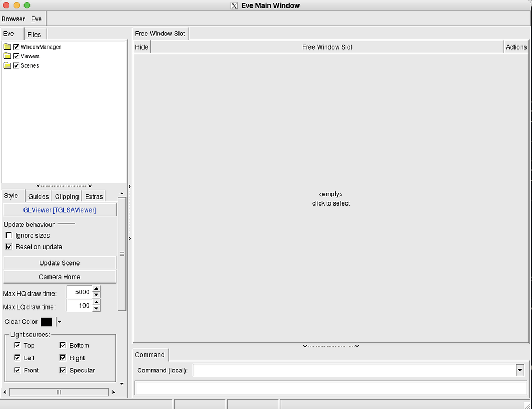Open the Eve menu
532x409 pixels.
click(37, 19)
